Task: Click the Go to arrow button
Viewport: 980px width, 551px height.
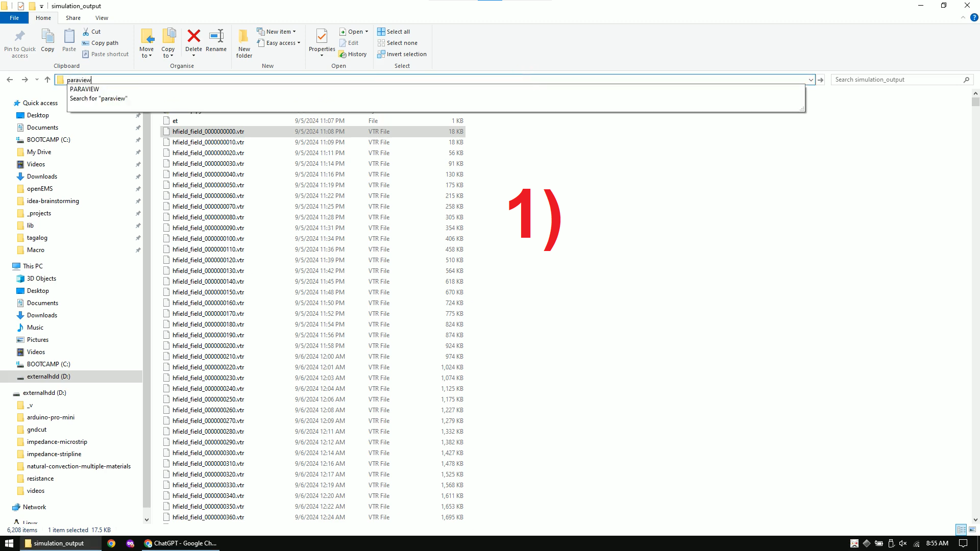Action: click(x=821, y=80)
